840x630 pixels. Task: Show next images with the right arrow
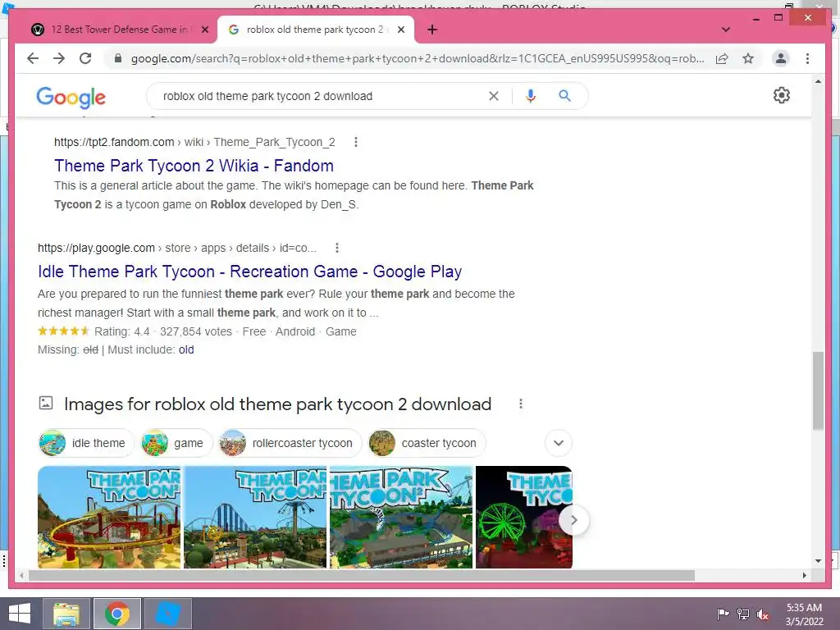click(x=573, y=520)
